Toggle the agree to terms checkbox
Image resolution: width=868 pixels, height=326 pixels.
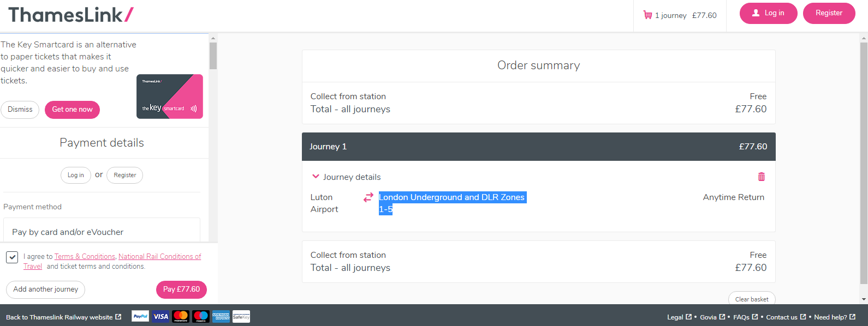[12, 257]
